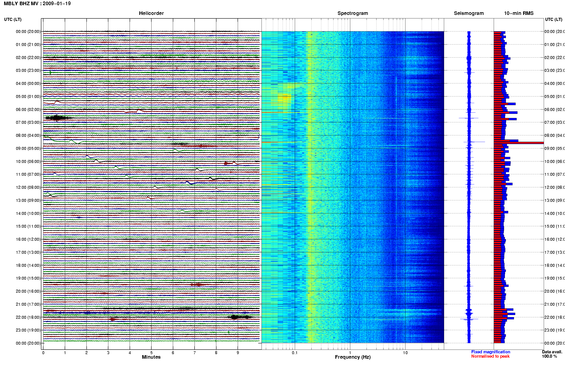Click left axis label "18:00 (14:00)"
This screenshot has width=588, height=368.
click(28, 265)
